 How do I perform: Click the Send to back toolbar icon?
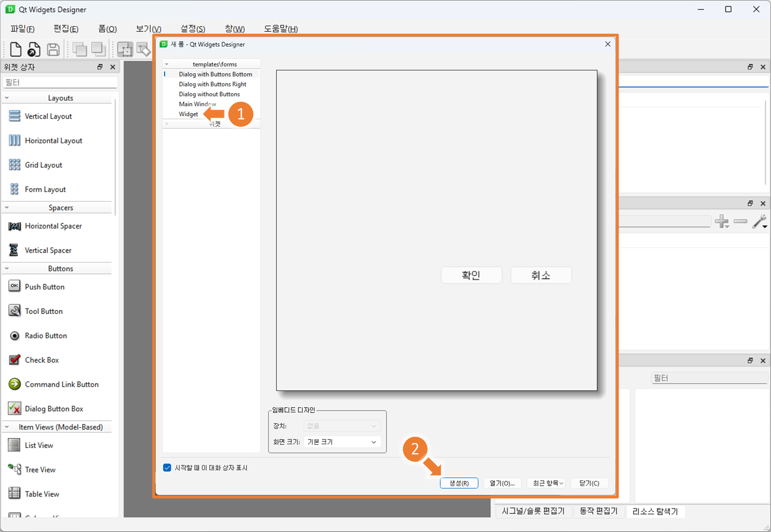pyautogui.click(x=80, y=49)
